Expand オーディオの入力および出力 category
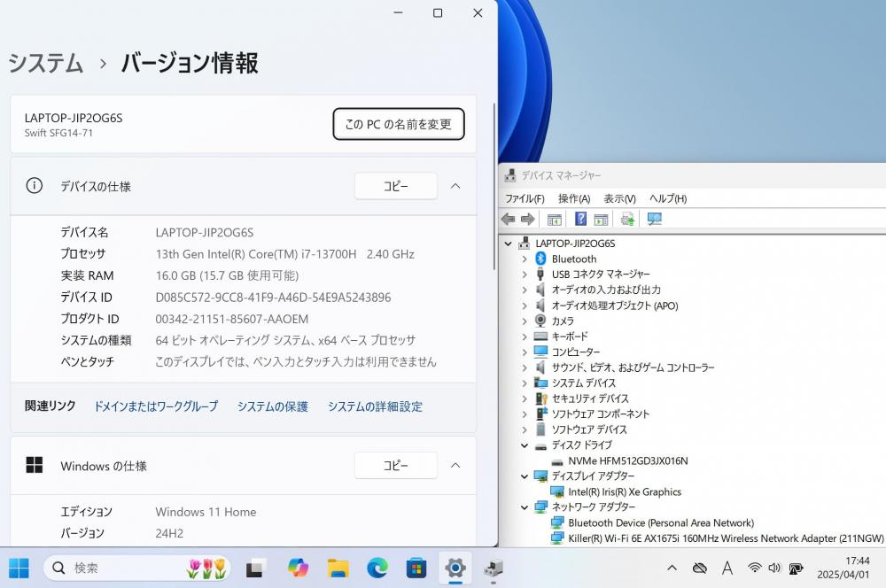 point(525,290)
